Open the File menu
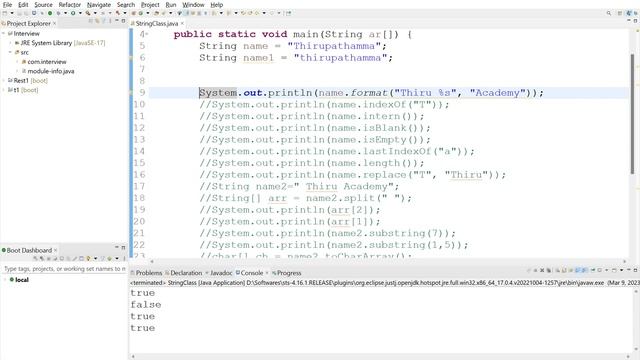The width and height of the screenshot is (640, 360). [x=7, y=4]
